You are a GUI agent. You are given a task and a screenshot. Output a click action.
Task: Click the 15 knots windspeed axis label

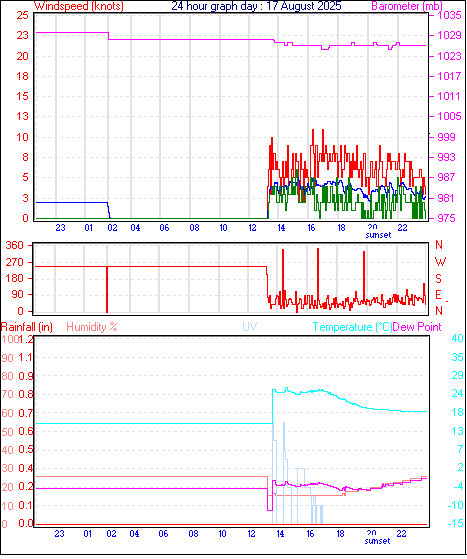pos(22,96)
